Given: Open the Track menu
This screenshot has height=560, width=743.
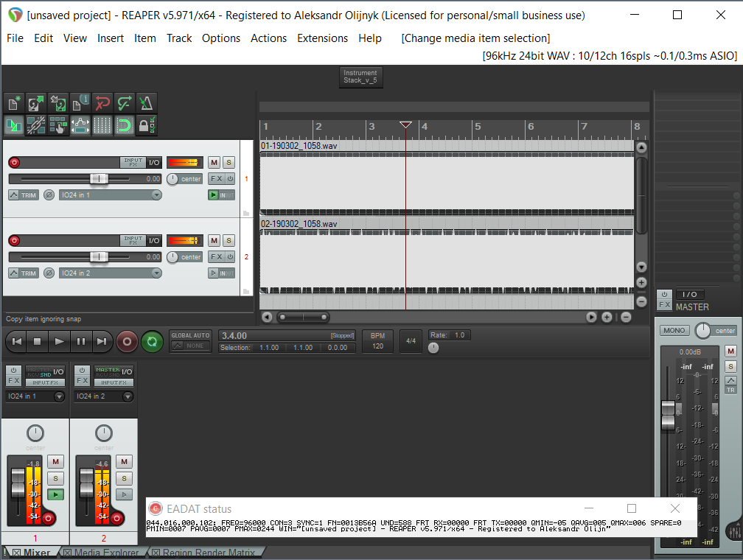Looking at the screenshot, I should point(179,38).
